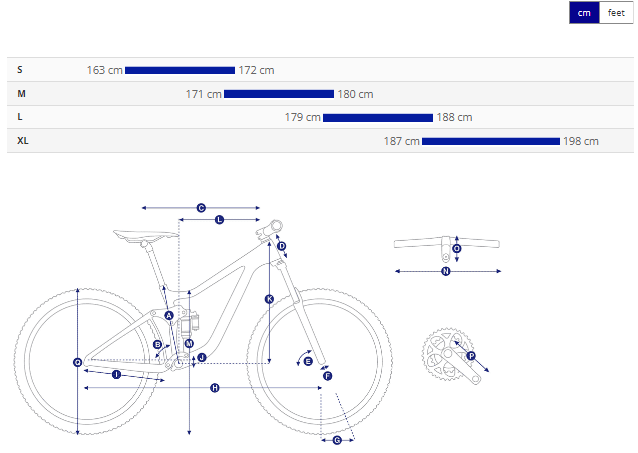The width and height of the screenshot is (638, 453).
Task: Select the Q marker at the rear wheel
Action: (x=77, y=362)
